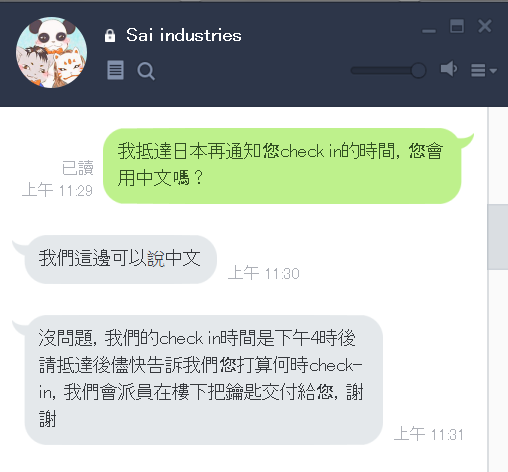Viewport: 508px width, 472px height.
Task: Select the long check in instructions message
Action: [x=204, y=380]
